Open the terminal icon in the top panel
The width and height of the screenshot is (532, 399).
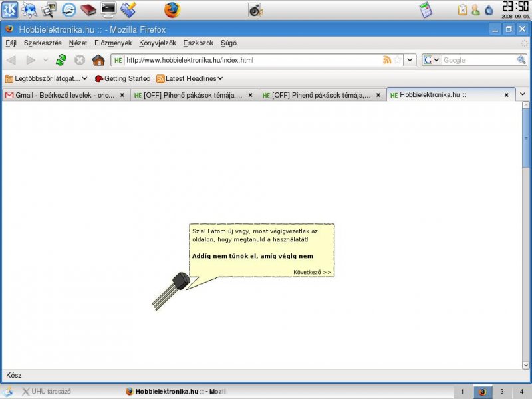click(108, 9)
